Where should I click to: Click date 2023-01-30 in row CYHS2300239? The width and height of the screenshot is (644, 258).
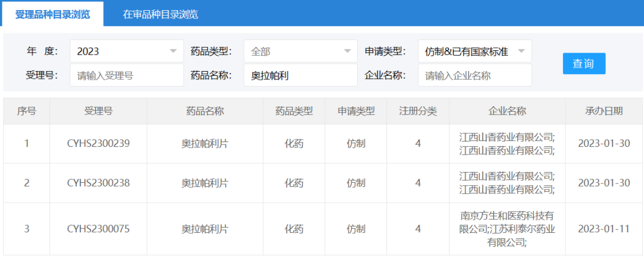pyautogui.click(x=603, y=143)
